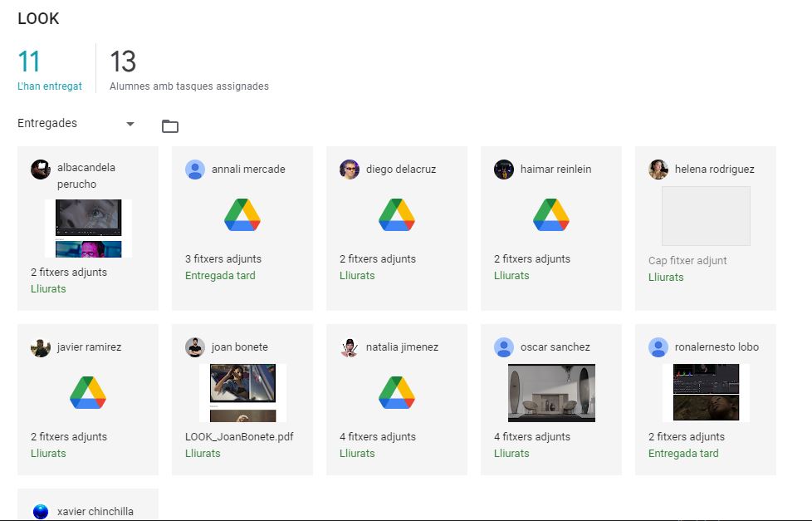Expand the Entregades filter dropdown

coord(75,124)
